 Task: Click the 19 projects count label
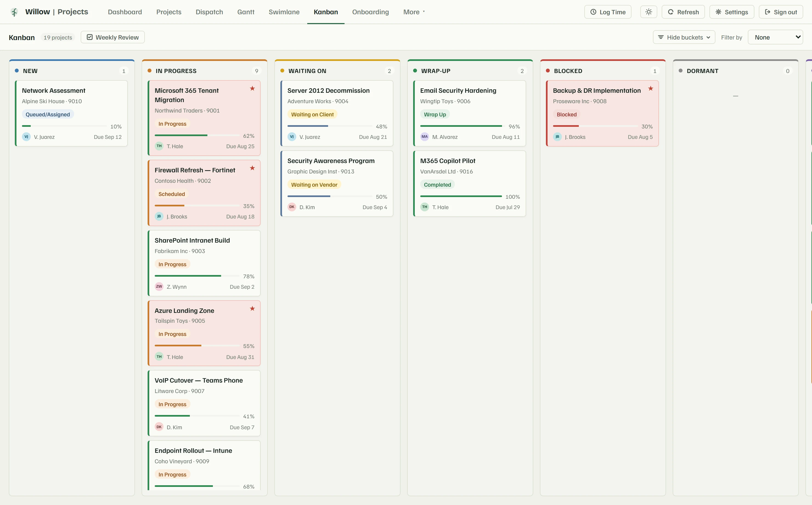click(58, 37)
